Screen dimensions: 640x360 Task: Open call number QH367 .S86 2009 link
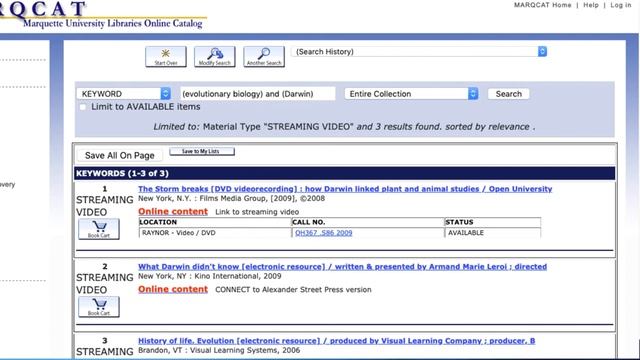[324, 233]
